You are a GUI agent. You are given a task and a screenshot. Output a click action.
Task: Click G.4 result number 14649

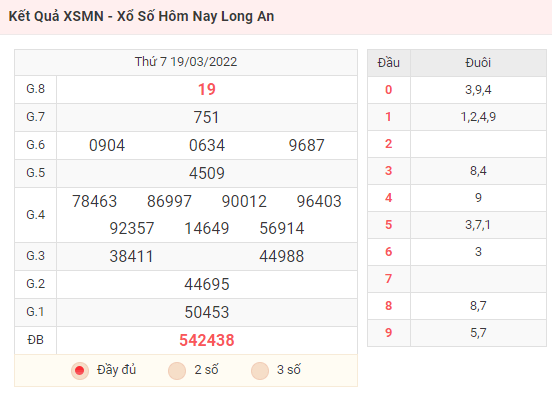click(207, 228)
